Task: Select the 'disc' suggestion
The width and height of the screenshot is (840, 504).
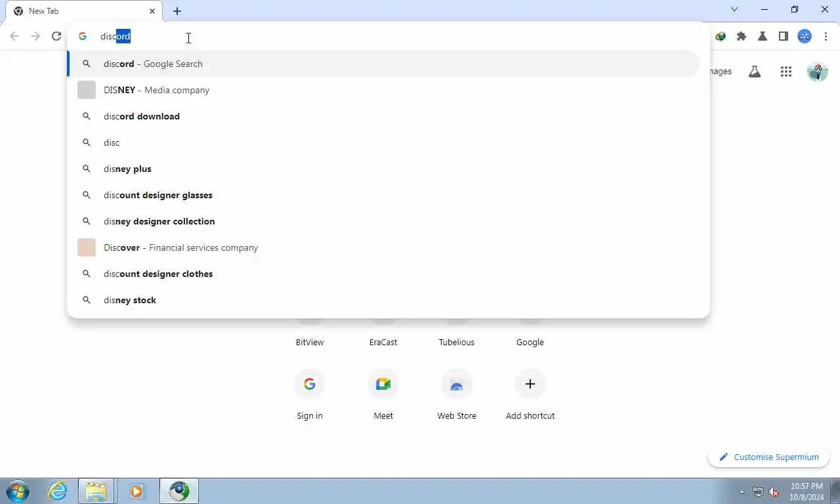Action: pyautogui.click(x=384, y=142)
